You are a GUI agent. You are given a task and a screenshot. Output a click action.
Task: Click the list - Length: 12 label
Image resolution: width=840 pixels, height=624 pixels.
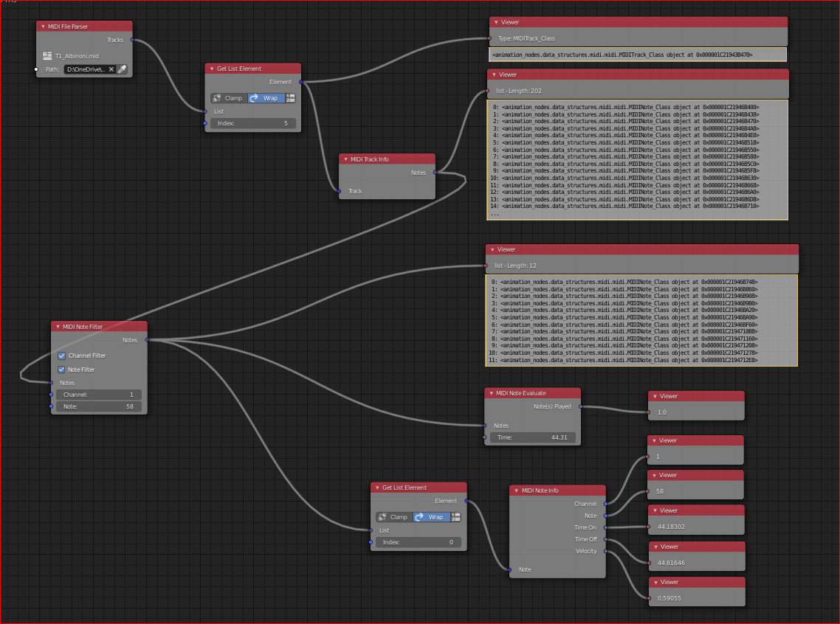(x=515, y=266)
